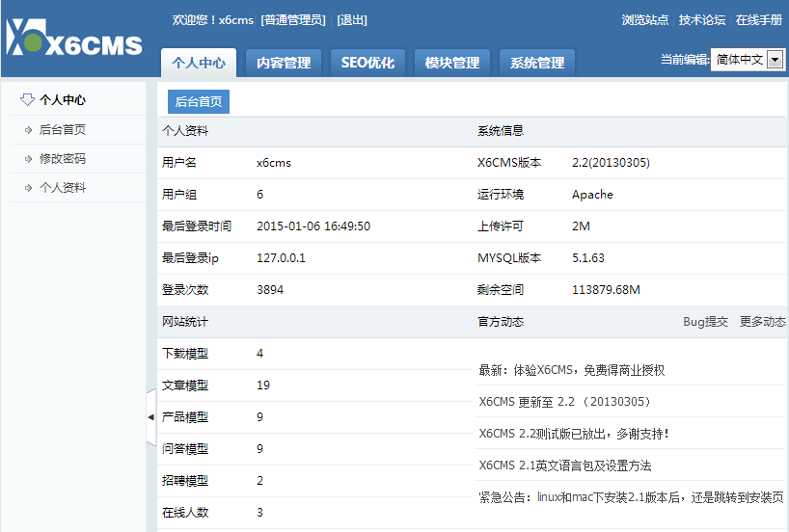Go to the 系统管理 tab
The image size is (789, 532).
[537, 63]
